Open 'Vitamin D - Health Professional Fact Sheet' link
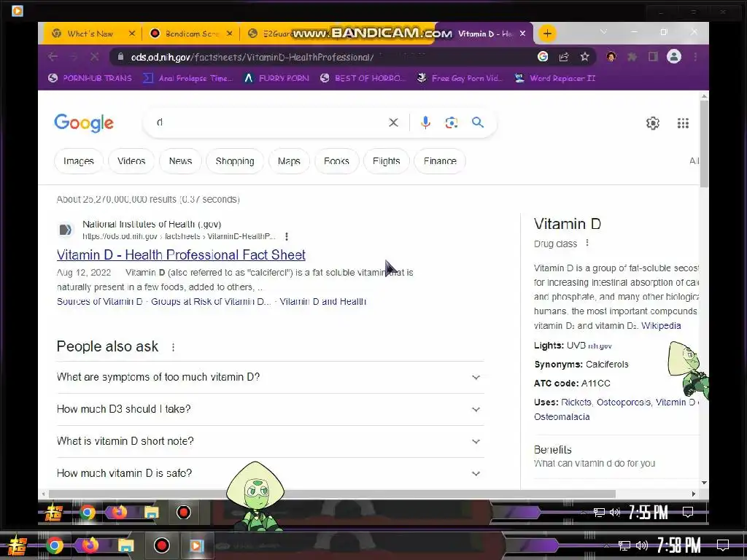The width and height of the screenshot is (747, 560). 181,254
